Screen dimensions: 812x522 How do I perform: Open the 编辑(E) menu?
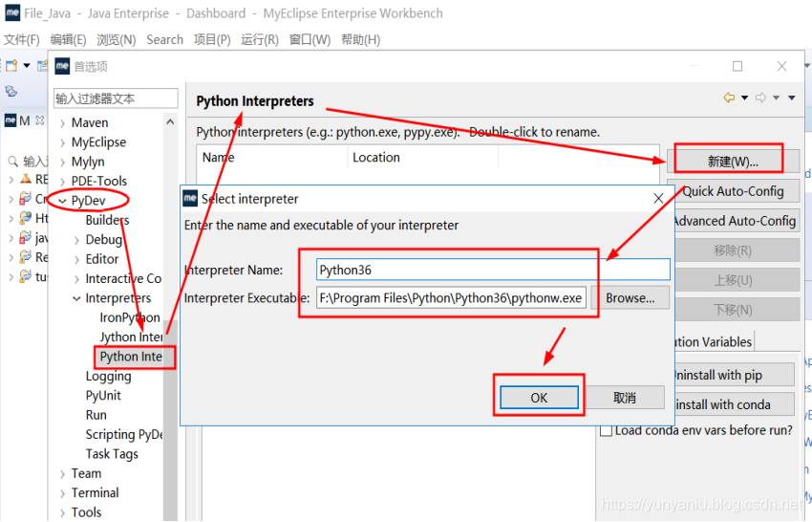tap(68, 40)
